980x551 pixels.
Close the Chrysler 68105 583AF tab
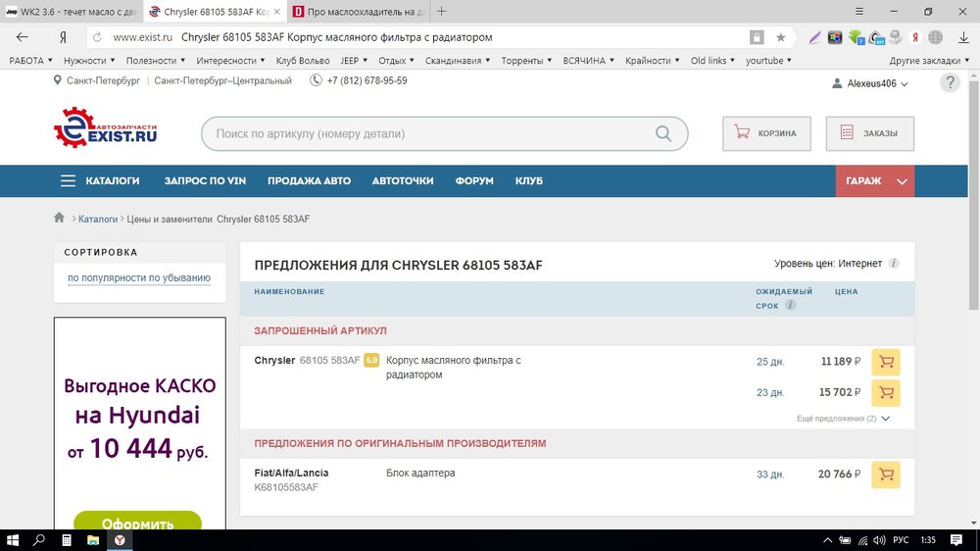277,11
